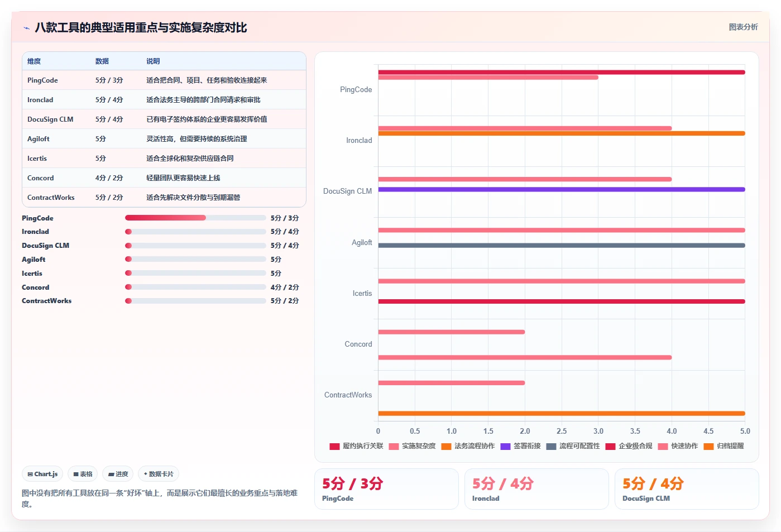
Task: Click DocuSign CLM's purple 签署衔接 chart bar
Action: point(562,189)
